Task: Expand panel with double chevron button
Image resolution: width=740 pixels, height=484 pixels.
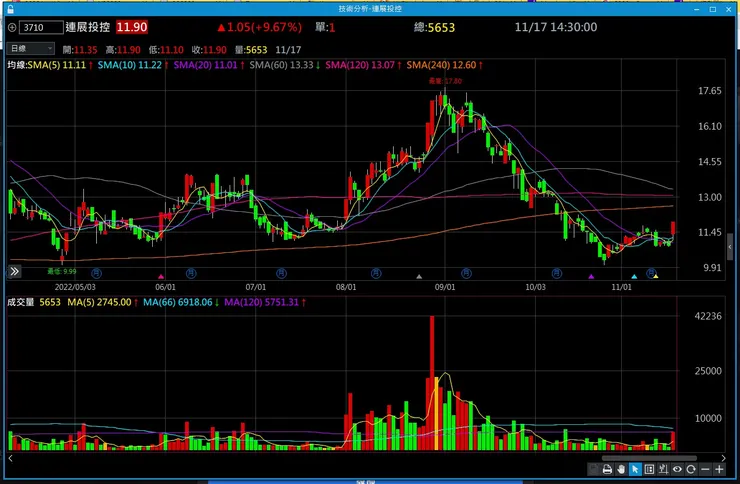Action: (x=14, y=271)
